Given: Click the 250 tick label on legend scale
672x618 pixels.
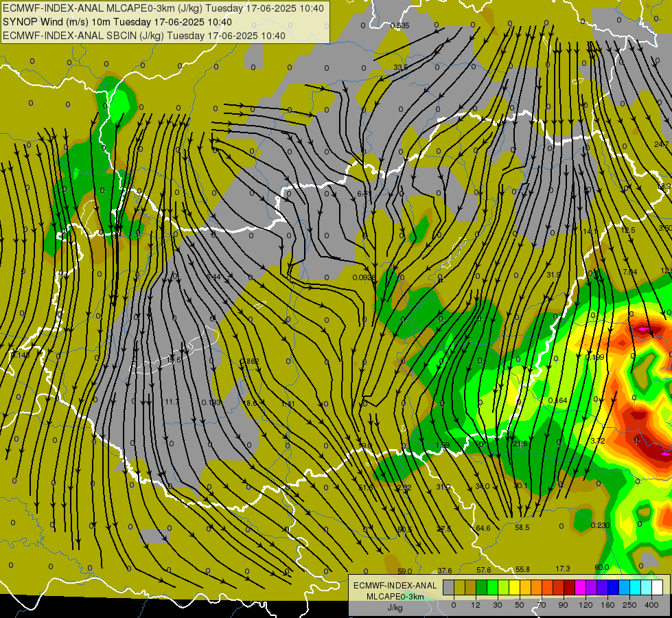Looking at the screenshot, I should [629, 605].
